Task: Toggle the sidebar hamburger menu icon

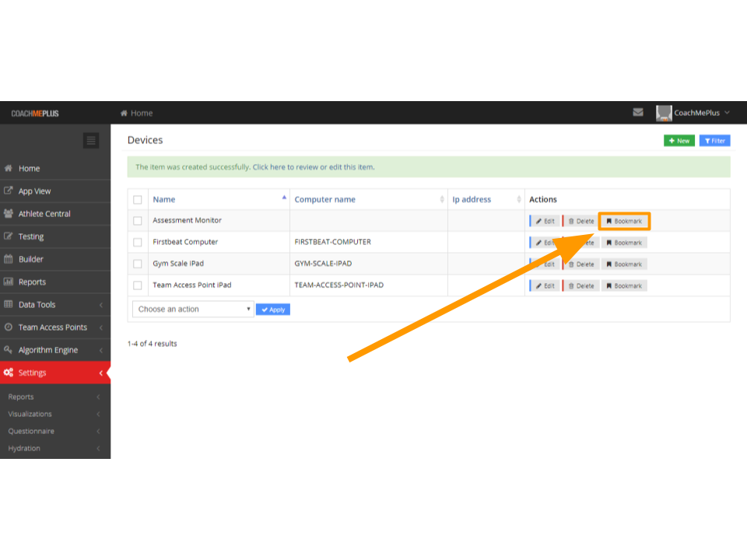Action: click(x=91, y=141)
